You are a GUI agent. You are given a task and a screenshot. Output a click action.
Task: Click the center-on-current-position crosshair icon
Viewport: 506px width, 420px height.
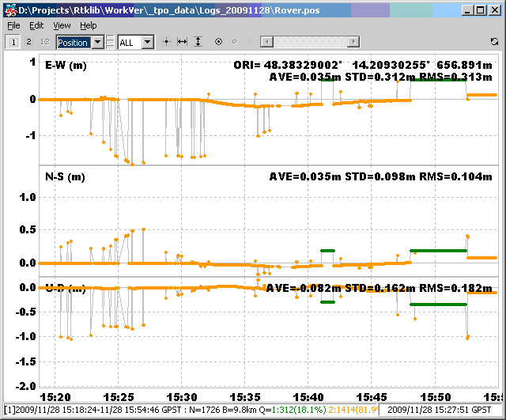(x=167, y=41)
